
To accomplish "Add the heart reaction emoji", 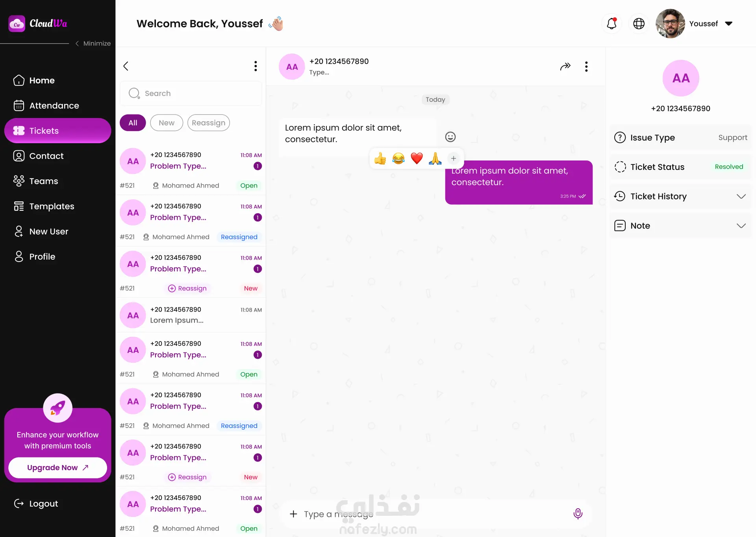I will tap(417, 159).
